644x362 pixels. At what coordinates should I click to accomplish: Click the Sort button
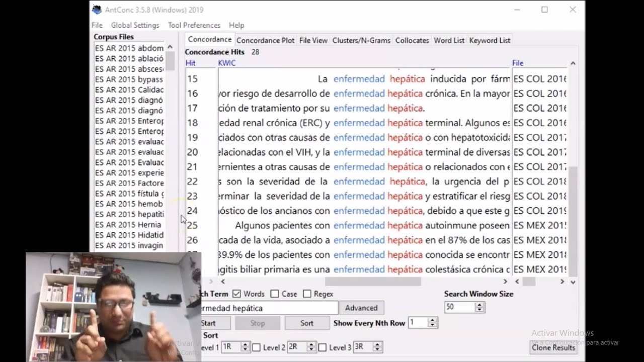[x=307, y=323]
